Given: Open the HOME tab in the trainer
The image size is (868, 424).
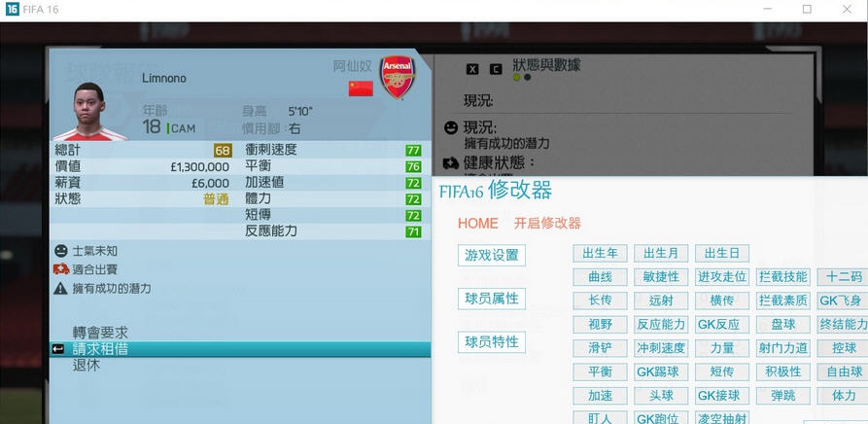Looking at the screenshot, I should point(477,224).
